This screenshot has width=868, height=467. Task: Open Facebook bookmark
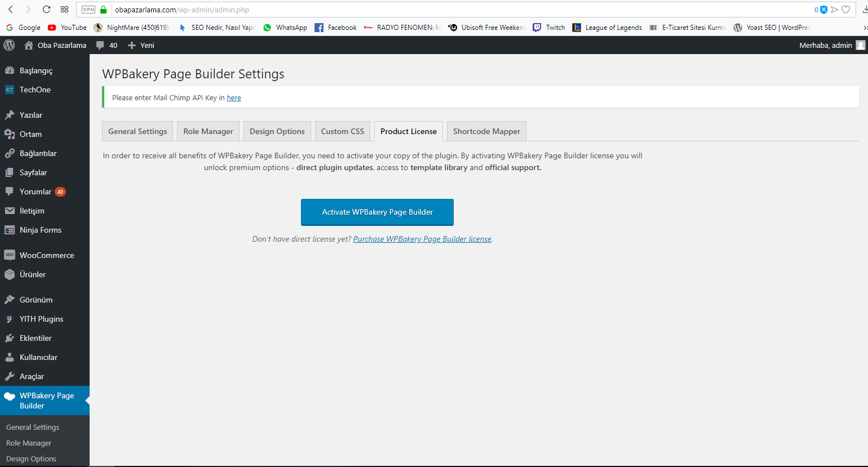pyautogui.click(x=335, y=27)
